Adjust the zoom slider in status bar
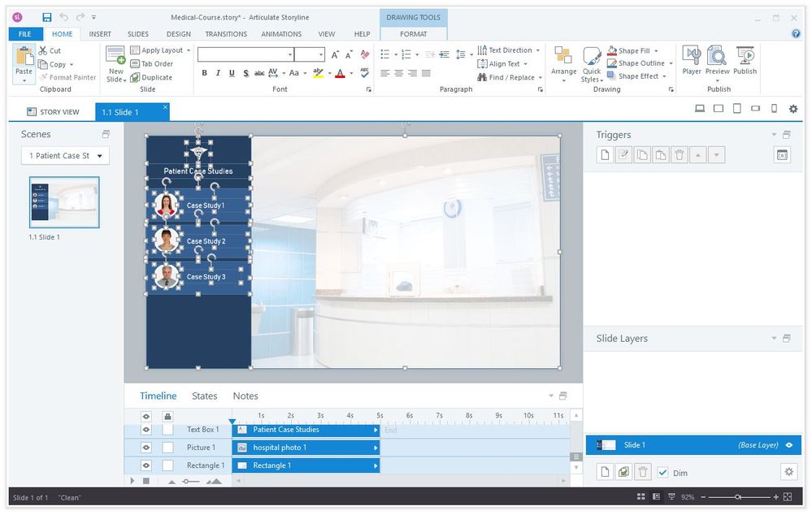 738,496
